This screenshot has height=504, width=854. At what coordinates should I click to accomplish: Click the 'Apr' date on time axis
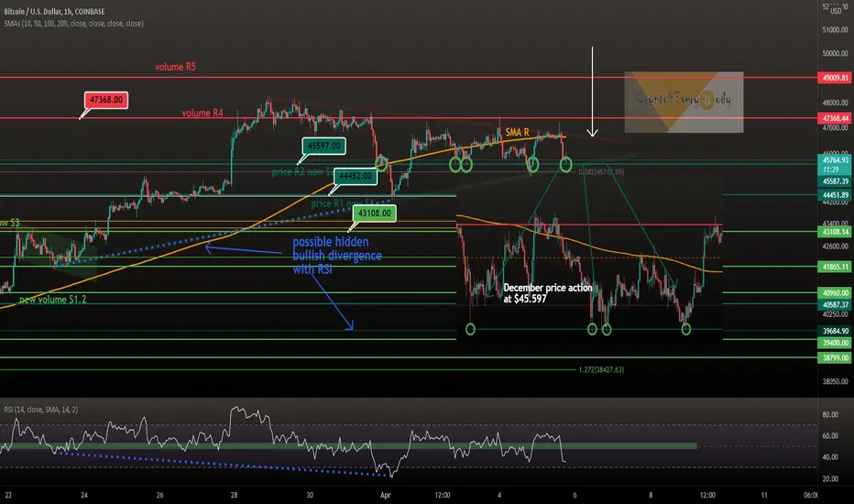click(385, 495)
